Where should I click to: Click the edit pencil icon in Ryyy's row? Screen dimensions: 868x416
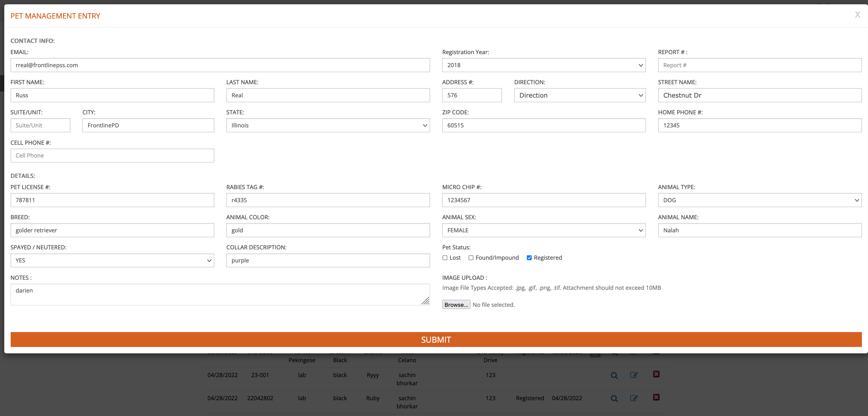click(x=633, y=375)
